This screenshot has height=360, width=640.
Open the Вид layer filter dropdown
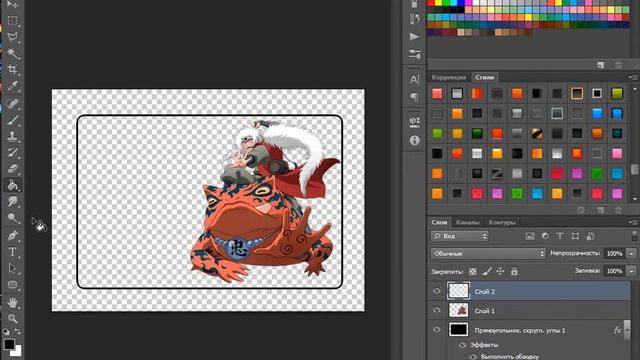(460, 236)
